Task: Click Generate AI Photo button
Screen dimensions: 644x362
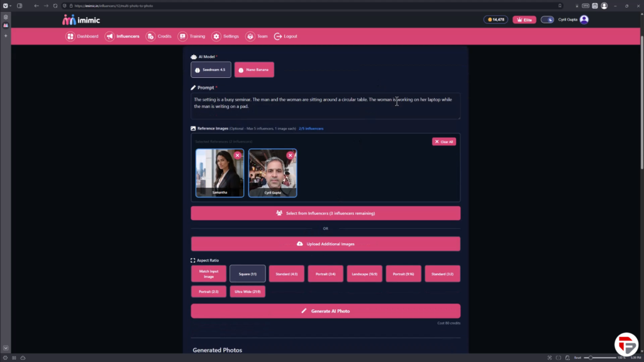Action: (325, 310)
